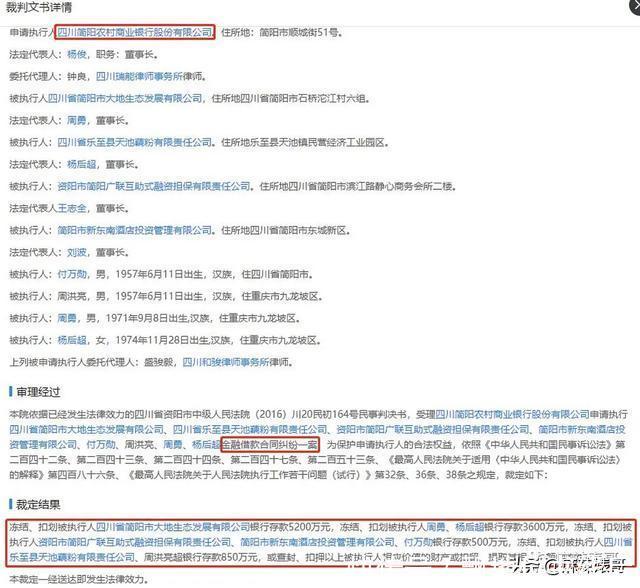Open 四川简阳农村商业银行股份有限公司 link in 审理经过 paragraph
The width and height of the screenshot is (640, 588).
(513, 415)
